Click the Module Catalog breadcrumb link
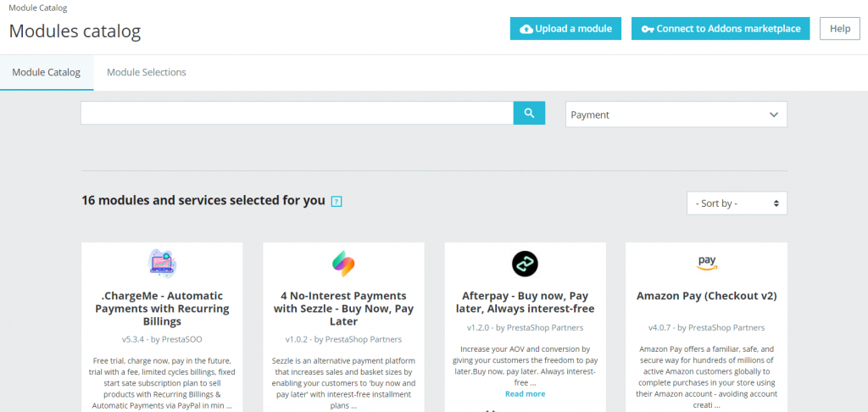Viewport: 868px width, 412px height. [x=38, y=8]
